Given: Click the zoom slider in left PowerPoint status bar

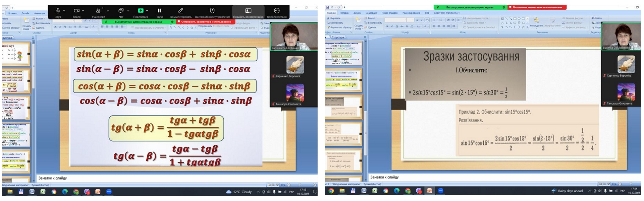Looking at the screenshot, I should [300, 185].
